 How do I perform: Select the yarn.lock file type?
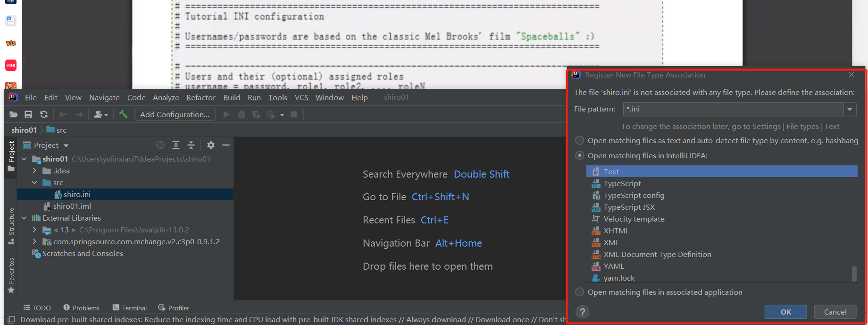click(x=722, y=278)
